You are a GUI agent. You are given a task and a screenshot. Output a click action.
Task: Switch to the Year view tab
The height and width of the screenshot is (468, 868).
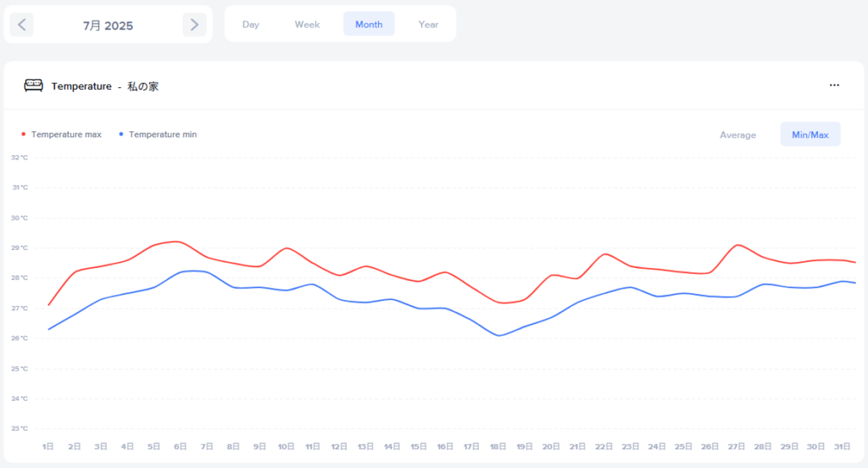(x=428, y=25)
